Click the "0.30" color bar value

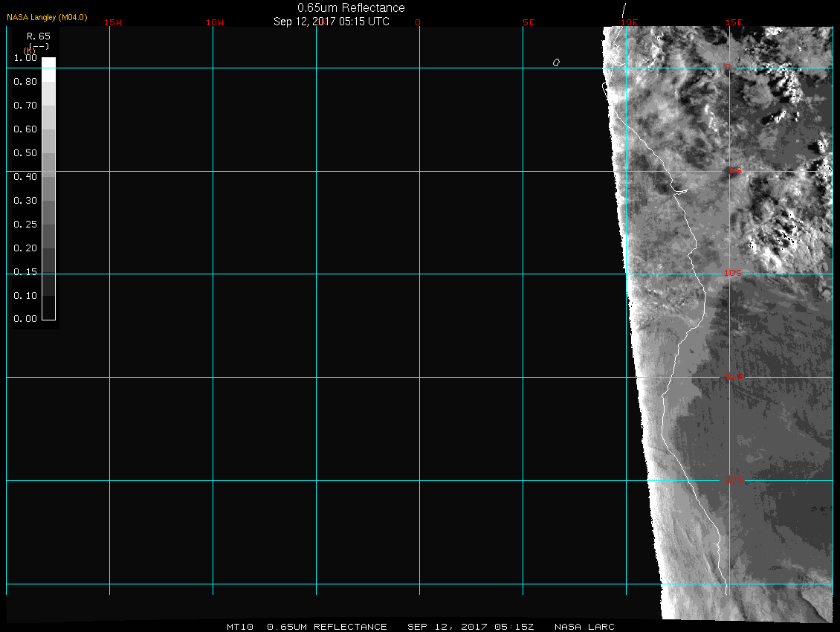point(25,201)
